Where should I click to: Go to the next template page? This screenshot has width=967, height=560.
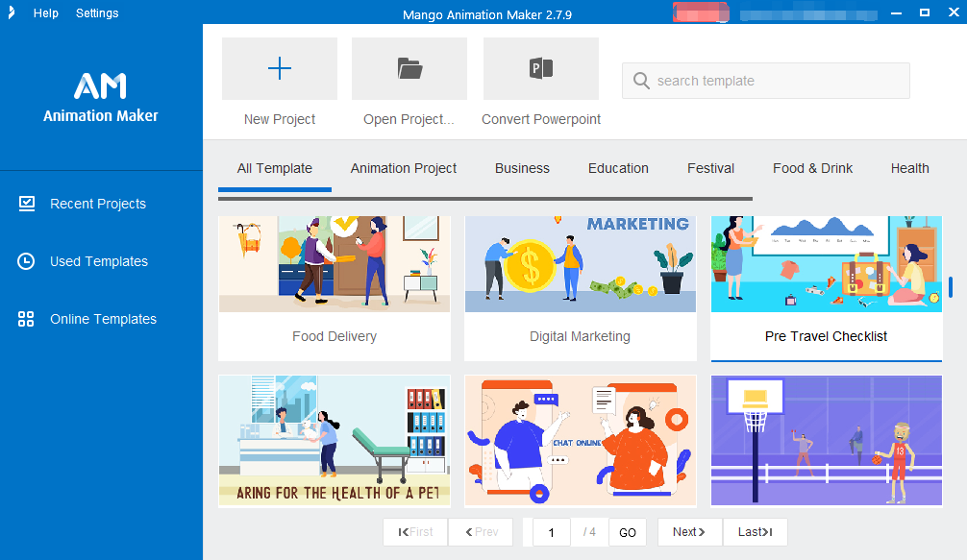coord(689,531)
